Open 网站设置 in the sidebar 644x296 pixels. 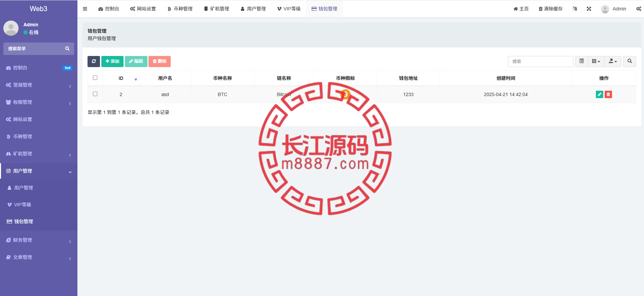click(39, 119)
